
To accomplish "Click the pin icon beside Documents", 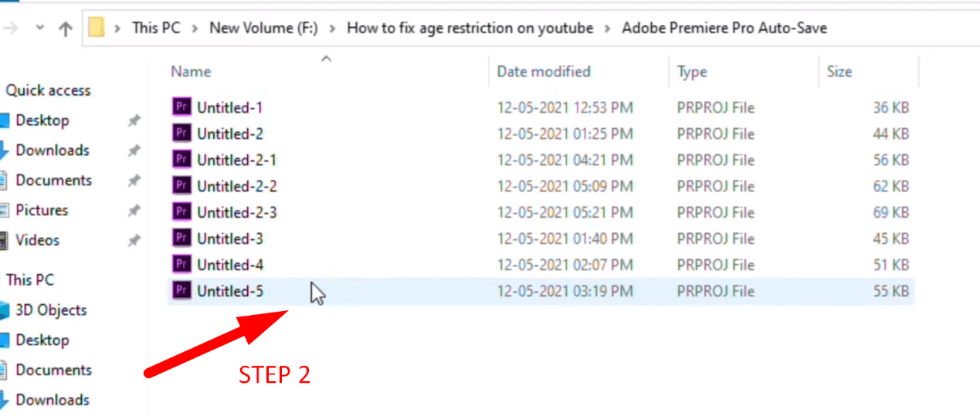I will point(134,181).
